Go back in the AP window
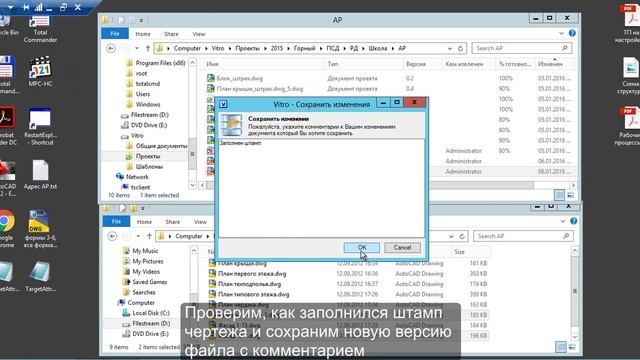Viewport: 640px width, 360px height. click(x=111, y=48)
